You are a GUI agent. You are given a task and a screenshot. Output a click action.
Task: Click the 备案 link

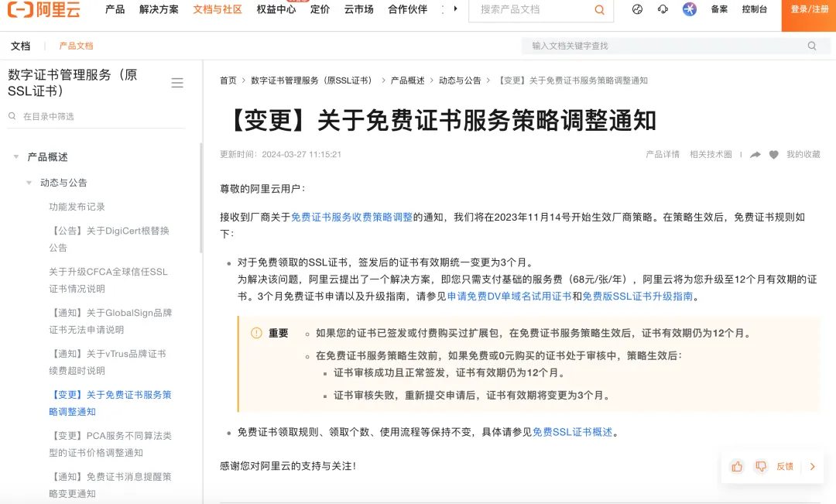tap(719, 9)
